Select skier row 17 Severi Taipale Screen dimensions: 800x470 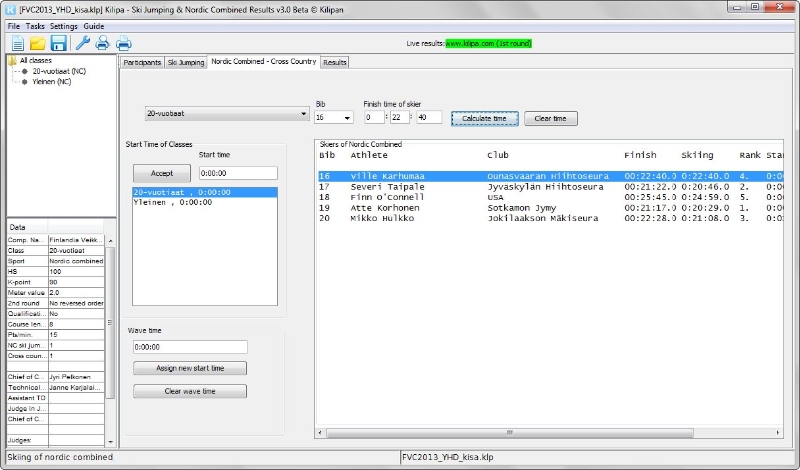[x=551, y=187]
